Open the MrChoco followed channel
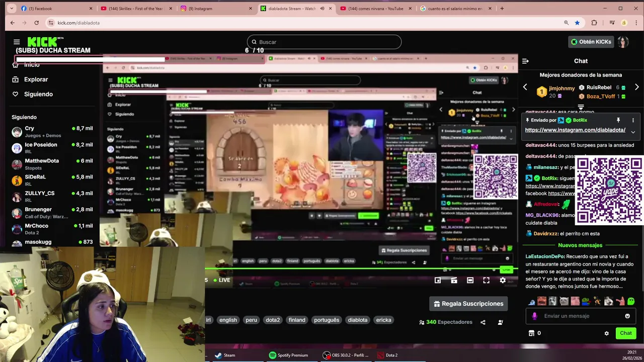Viewport: 644px width, 362px height. (x=52, y=229)
